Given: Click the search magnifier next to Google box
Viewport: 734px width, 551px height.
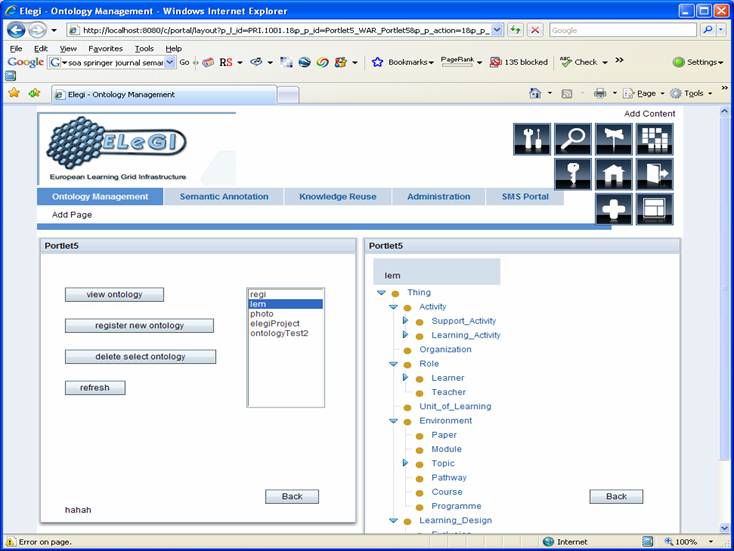Looking at the screenshot, I should point(708,30).
